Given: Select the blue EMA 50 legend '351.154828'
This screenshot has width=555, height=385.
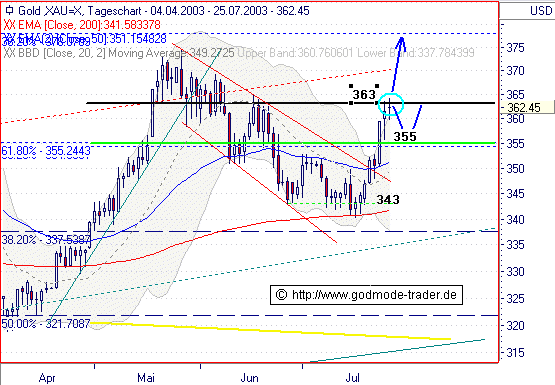Looking at the screenshot, I should point(138,39).
